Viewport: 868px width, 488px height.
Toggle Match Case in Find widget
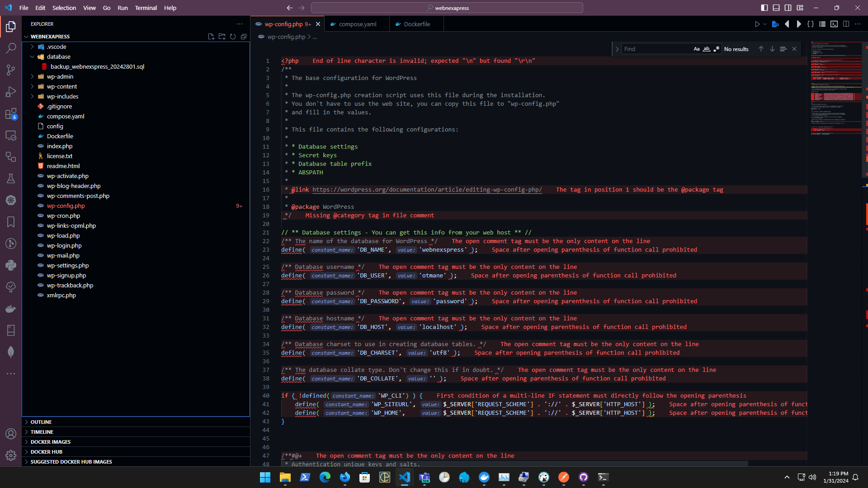[x=696, y=49]
